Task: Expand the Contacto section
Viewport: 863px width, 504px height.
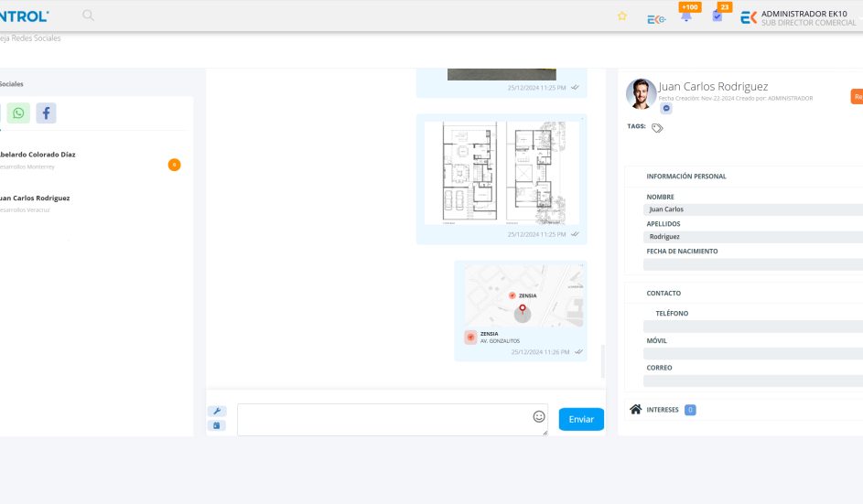Action: [x=663, y=294]
